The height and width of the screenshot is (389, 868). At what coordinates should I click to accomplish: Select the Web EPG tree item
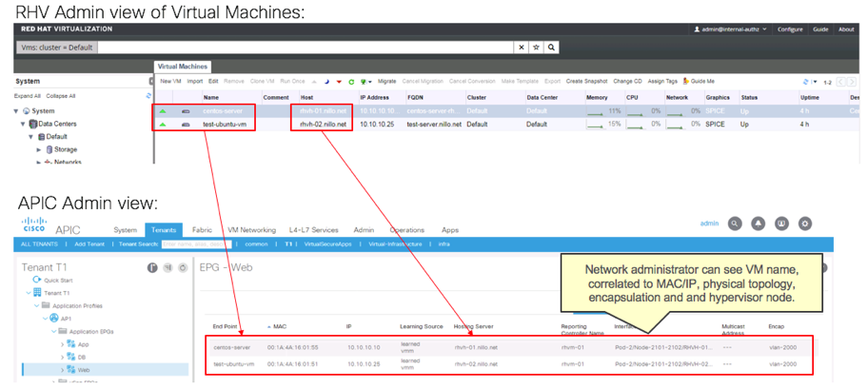tap(82, 369)
